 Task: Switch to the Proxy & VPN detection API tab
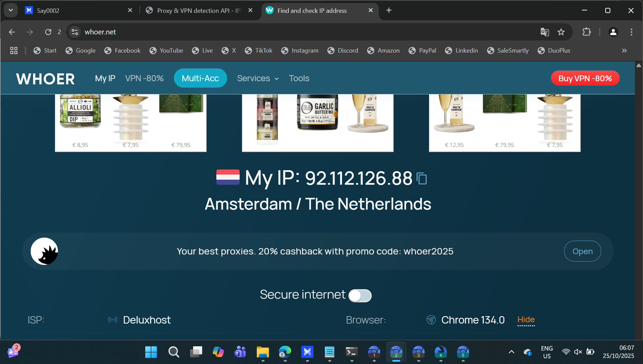(x=199, y=10)
